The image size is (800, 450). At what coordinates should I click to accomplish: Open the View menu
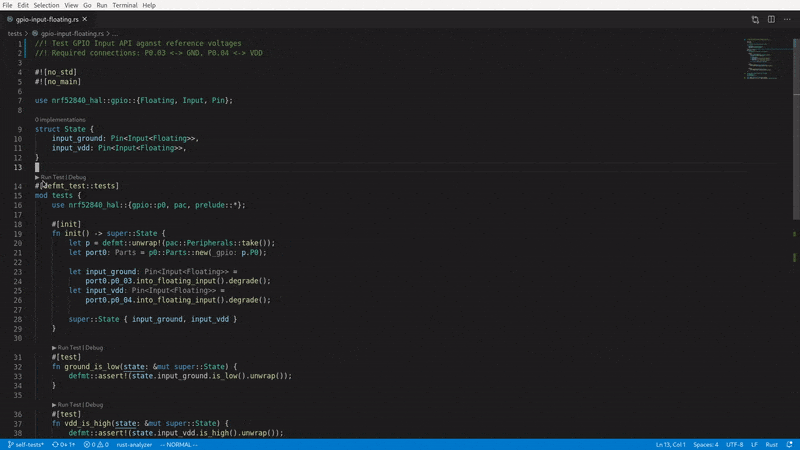[x=71, y=5]
